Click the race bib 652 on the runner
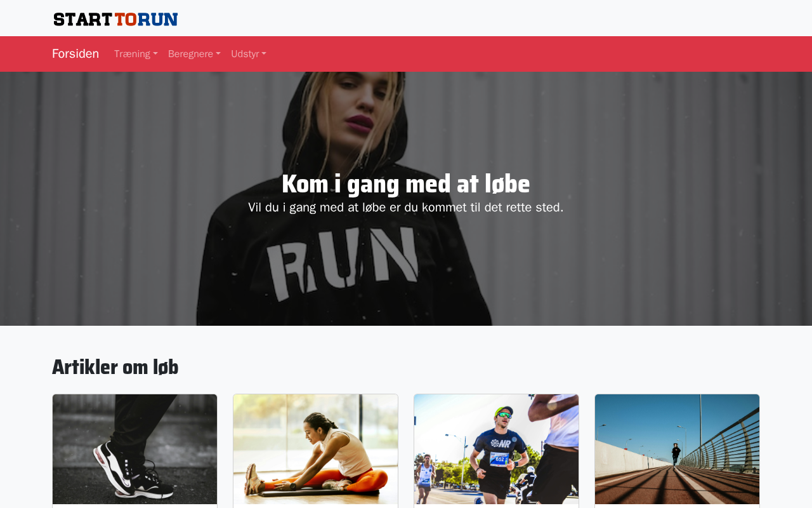This screenshot has height=508, width=812. pyautogui.click(x=499, y=459)
